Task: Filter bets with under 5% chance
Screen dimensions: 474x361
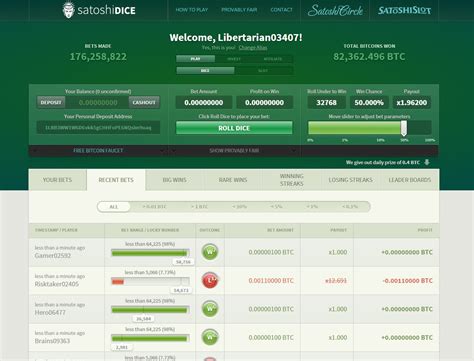Action: [276, 207]
